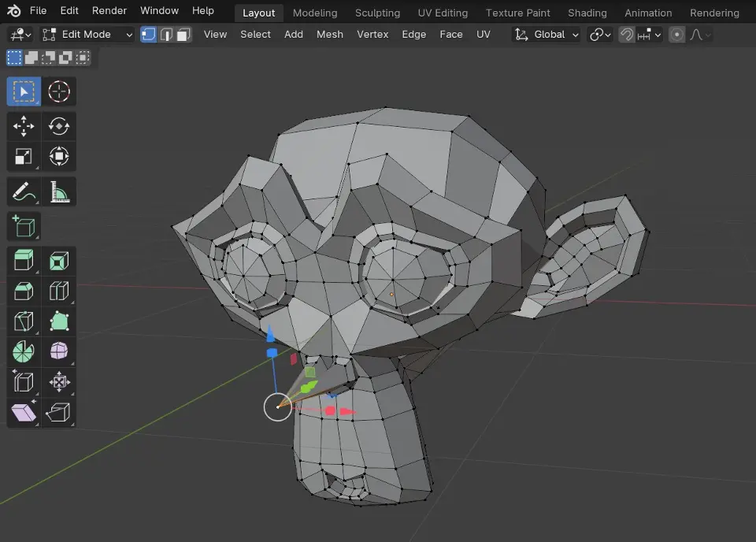The height and width of the screenshot is (542, 756).
Task: Switch to the UV Editing workspace
Action: click(443, 13)
